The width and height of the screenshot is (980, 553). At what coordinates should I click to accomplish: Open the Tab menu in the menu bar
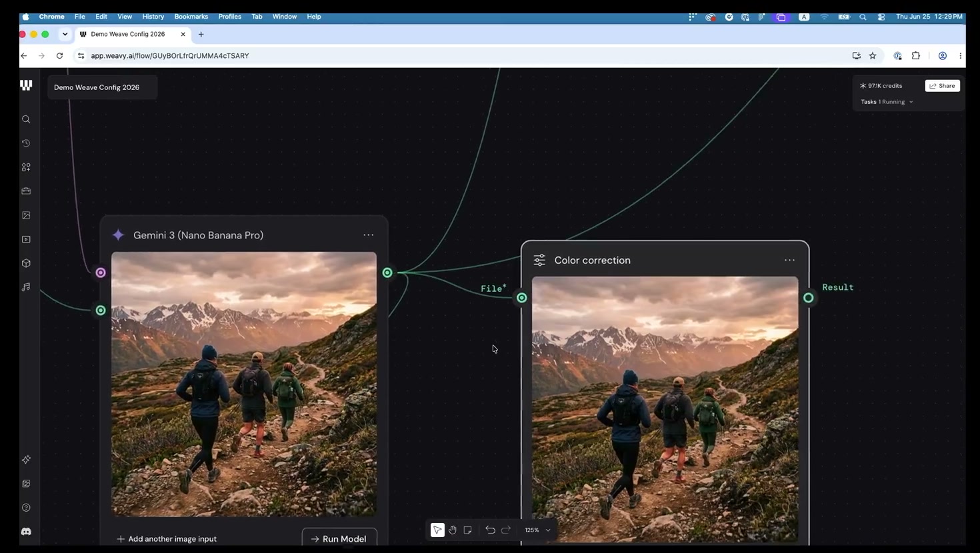(x=257, y=17)
